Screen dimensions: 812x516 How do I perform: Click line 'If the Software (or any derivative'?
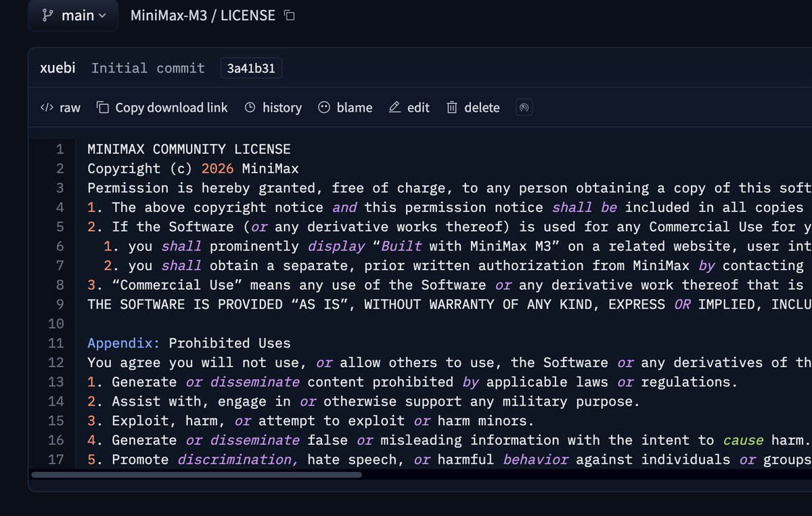[x=449, y=227]
